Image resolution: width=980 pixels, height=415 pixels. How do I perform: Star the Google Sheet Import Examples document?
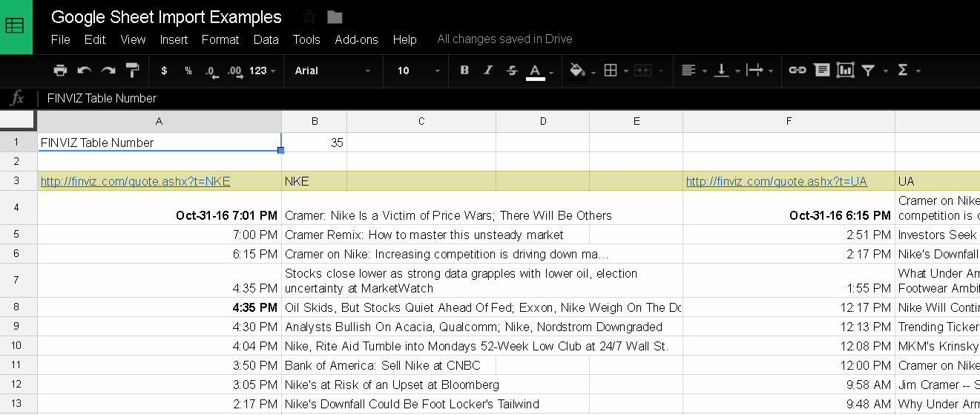click(x=309, y=17)
